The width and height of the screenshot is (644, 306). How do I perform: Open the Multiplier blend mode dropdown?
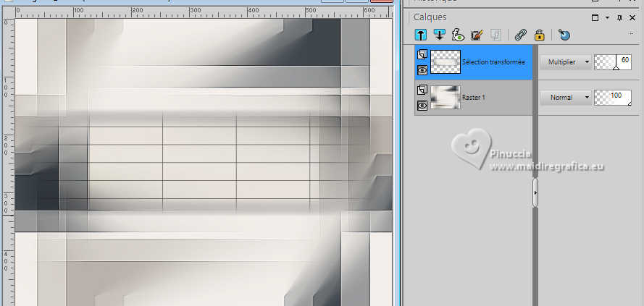tap(566, 62)
